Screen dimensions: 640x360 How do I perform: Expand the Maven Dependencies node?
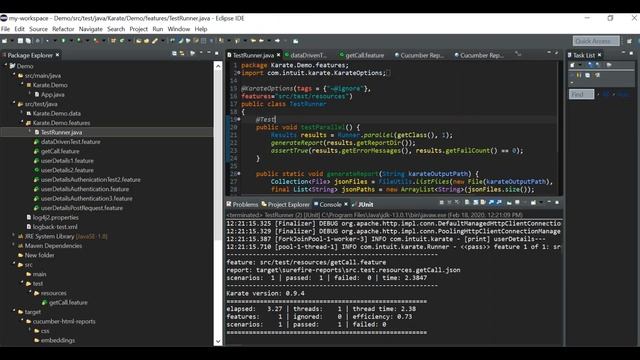(x=14, y=244)
